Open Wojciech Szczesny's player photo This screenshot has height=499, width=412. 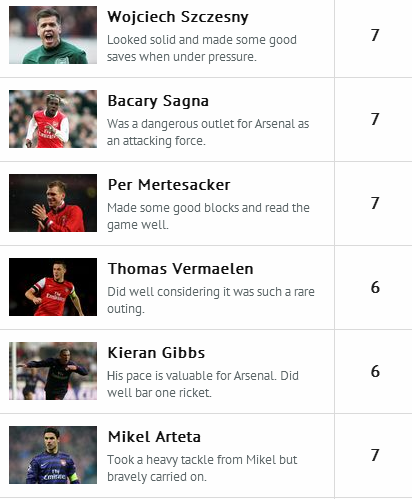tap(53, 35)
